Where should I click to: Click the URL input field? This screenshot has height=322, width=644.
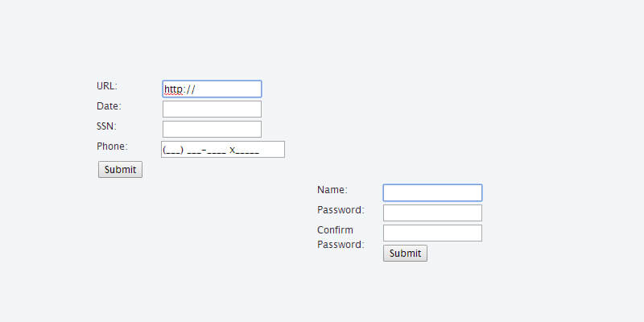(225, 89)
